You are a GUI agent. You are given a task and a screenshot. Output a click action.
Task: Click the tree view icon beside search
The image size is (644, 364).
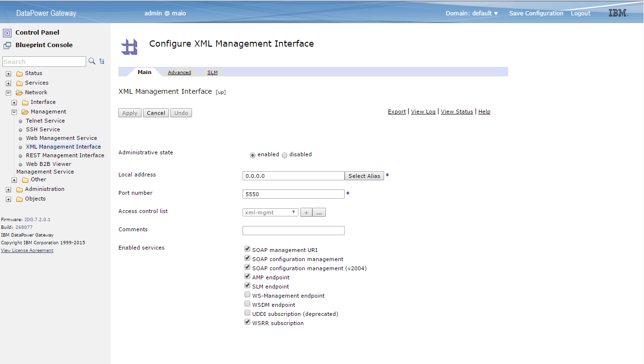[102, 62]
